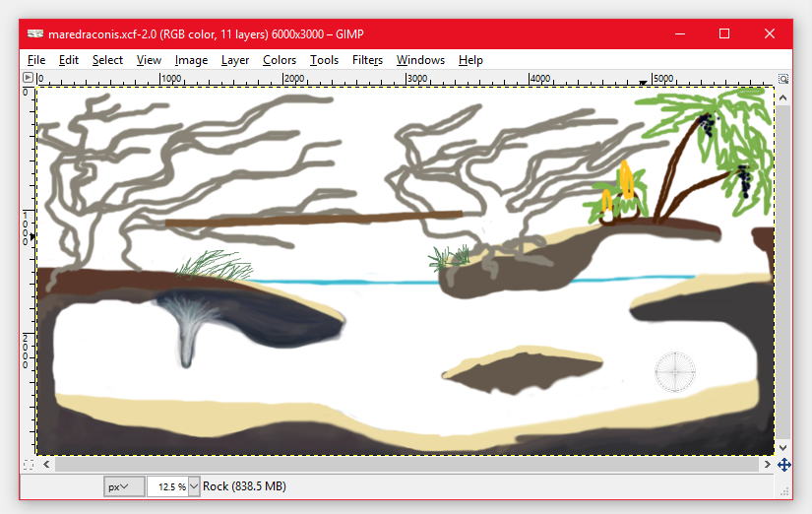Open the View menu
The width and height of the screenshot is (812, 514).
click(149, 60)
